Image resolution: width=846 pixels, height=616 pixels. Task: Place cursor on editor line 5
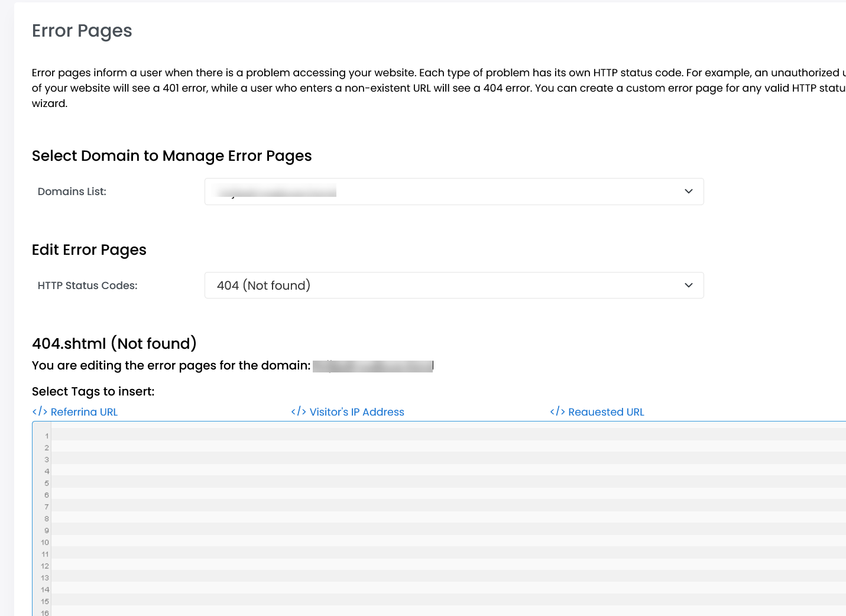point(414,483)
